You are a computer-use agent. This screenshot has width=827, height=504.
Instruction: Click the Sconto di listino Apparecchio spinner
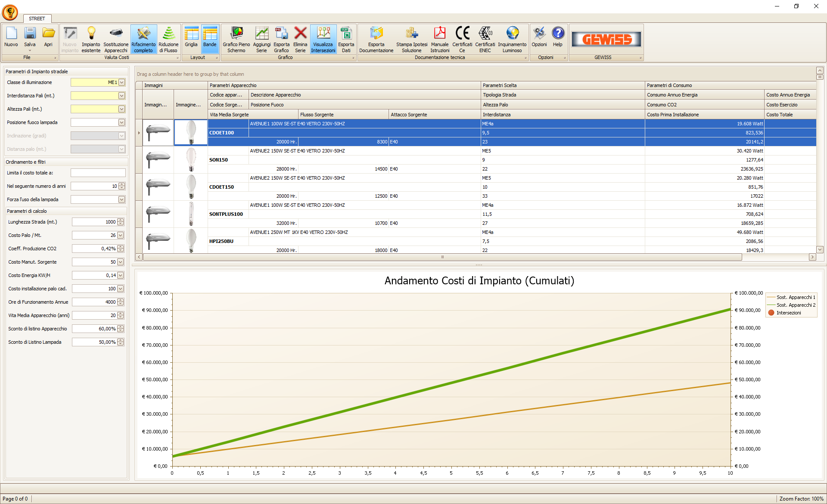coord(121,329)
